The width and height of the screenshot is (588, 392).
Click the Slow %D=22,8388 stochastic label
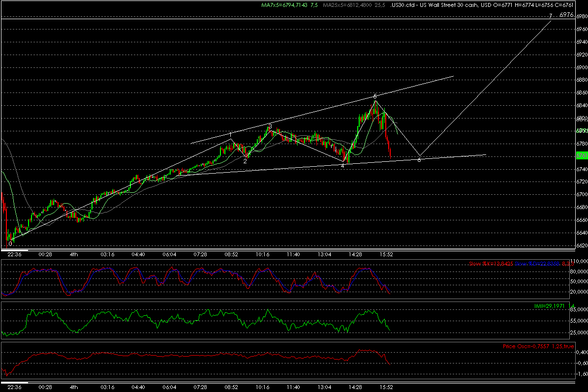pyautogui.click(x=537, y=264)
